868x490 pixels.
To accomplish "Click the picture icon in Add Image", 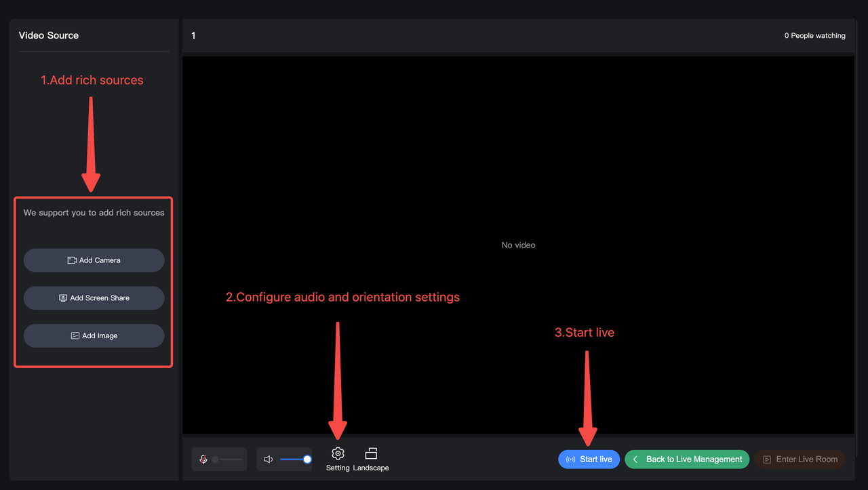I will pos(75,336).
